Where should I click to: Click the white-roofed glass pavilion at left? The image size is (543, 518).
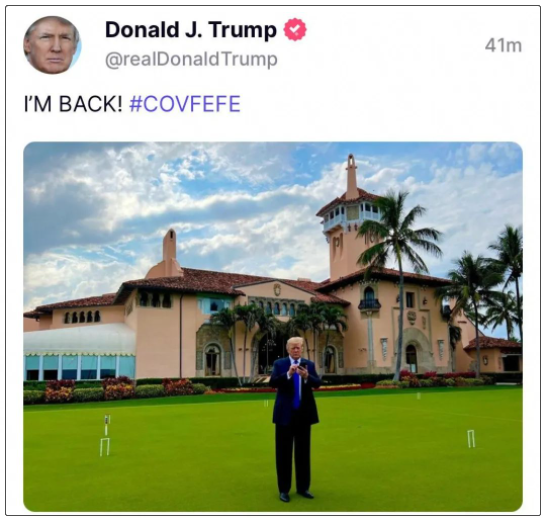point(80,351)
